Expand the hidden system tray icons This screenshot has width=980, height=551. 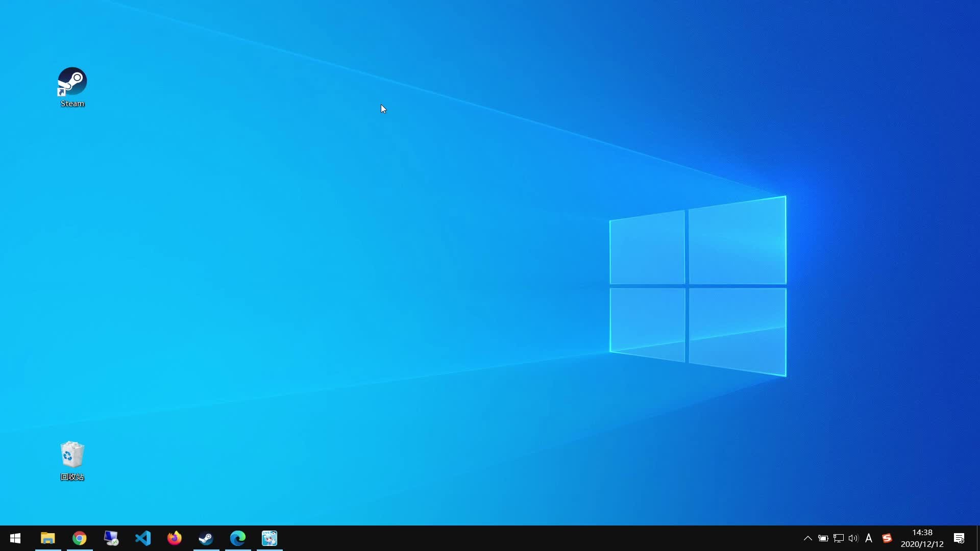tap(807, 538)
